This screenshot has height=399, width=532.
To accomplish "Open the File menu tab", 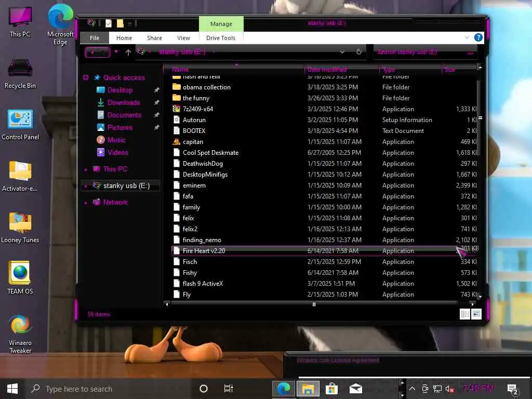I will pos(95,37).
